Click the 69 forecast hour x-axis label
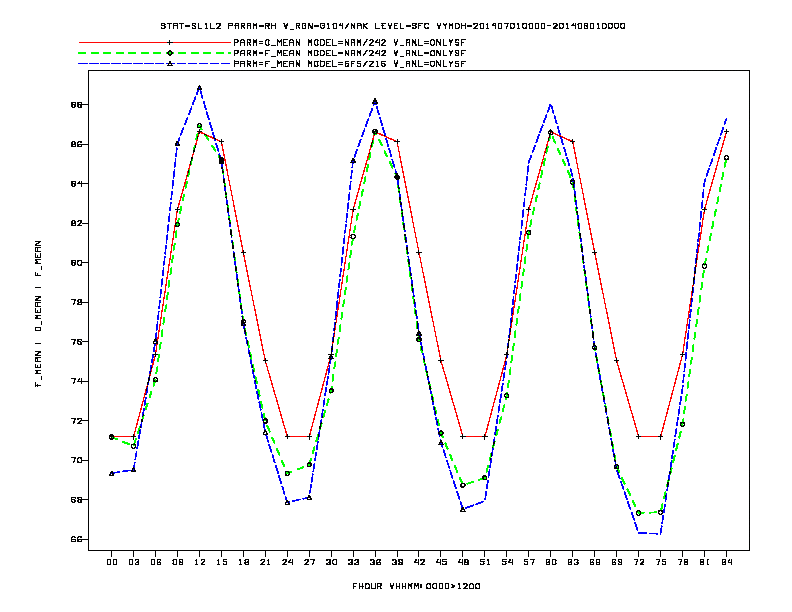The width and height of the screenshot is (792, 612). pos(617,562)
